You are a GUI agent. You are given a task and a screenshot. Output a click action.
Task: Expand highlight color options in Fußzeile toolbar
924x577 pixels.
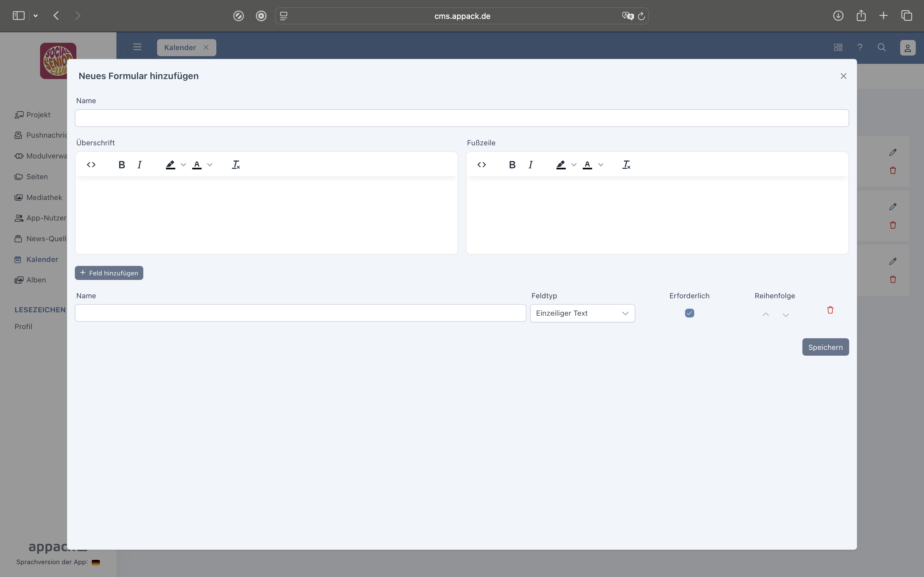click(574, 165)
